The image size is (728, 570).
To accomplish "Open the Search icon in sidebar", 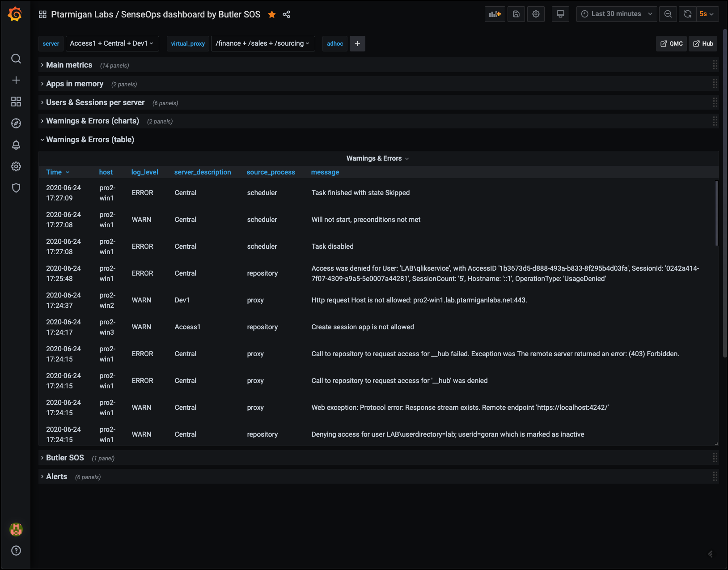I will tap(16, 59).
